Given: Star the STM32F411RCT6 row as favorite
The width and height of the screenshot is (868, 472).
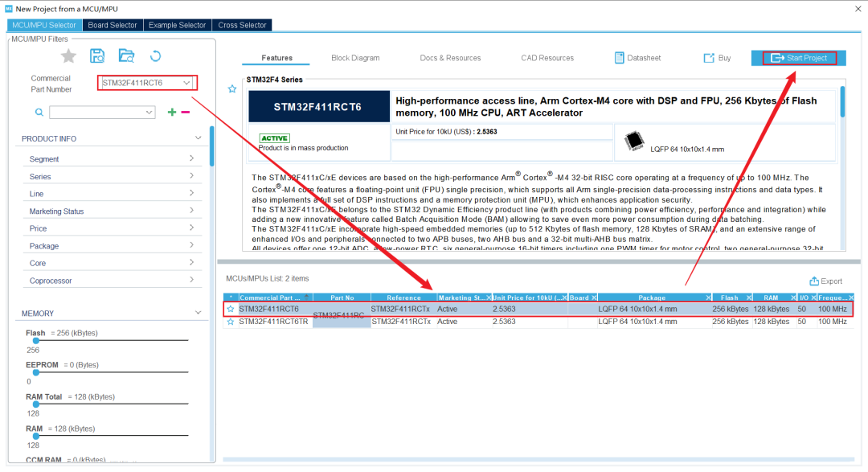Looking at the screenshot, I should click(x=231, y=309).
